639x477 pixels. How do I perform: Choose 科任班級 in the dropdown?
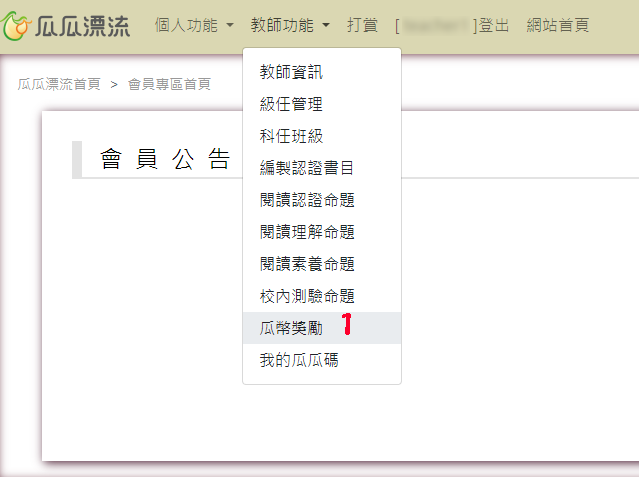click(x=322, y=136)
